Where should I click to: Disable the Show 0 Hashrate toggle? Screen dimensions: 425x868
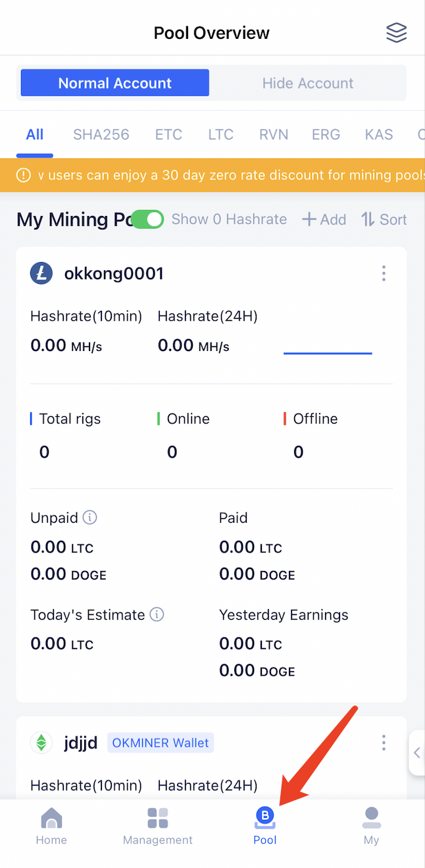[147, 219]
